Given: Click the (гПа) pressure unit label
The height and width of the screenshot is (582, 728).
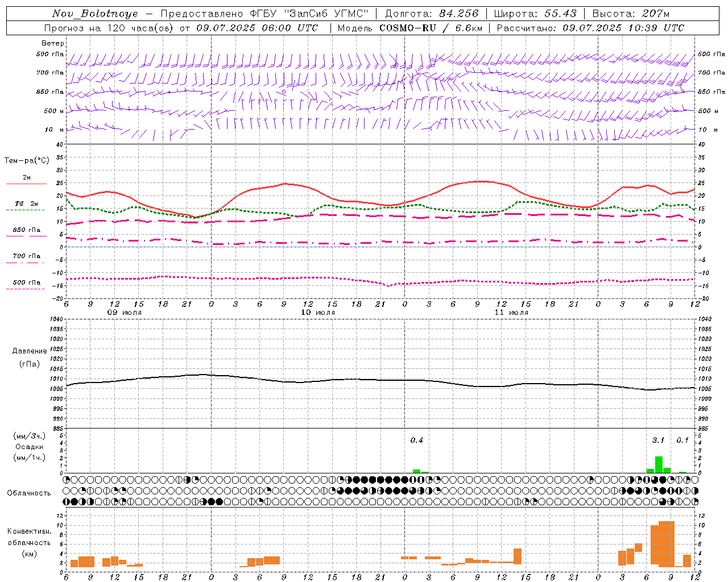Looking at the screenshot, I should (30, 364).
